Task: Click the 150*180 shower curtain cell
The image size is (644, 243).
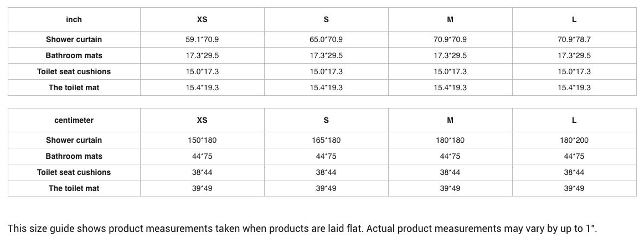Action: [x=202, y=140]
